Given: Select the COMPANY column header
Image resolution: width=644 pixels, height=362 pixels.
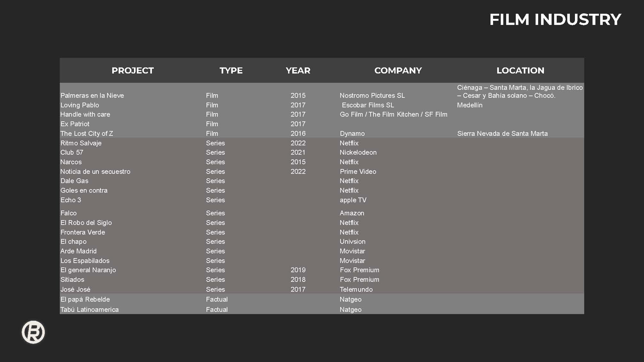Looking at the screenshot, I should pos(398,71).
